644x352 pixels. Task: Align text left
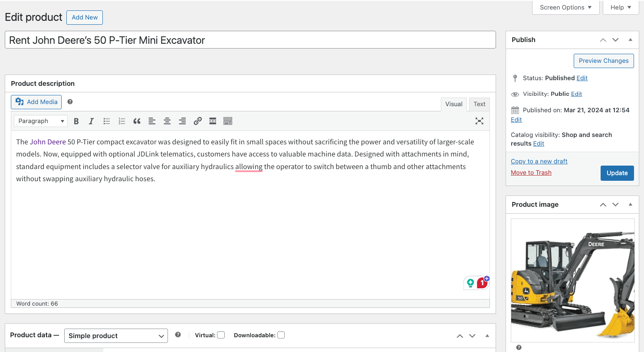coord(152,121)
